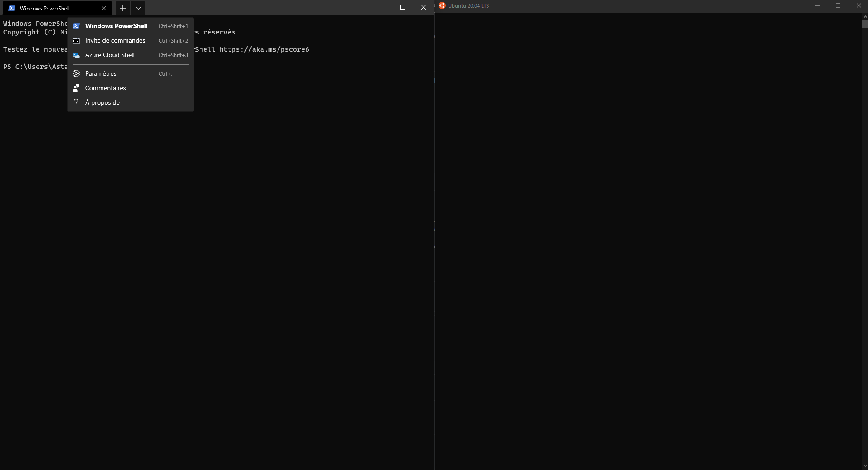868x470 pixels.
Task: Open the new tab profile dropdown chevron
Action: point(138,8)
